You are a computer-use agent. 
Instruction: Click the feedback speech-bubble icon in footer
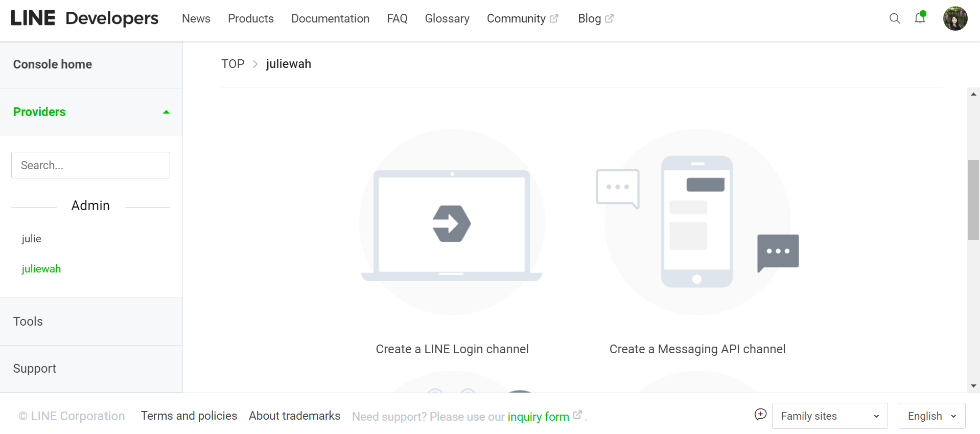click(x=760, y=415)
